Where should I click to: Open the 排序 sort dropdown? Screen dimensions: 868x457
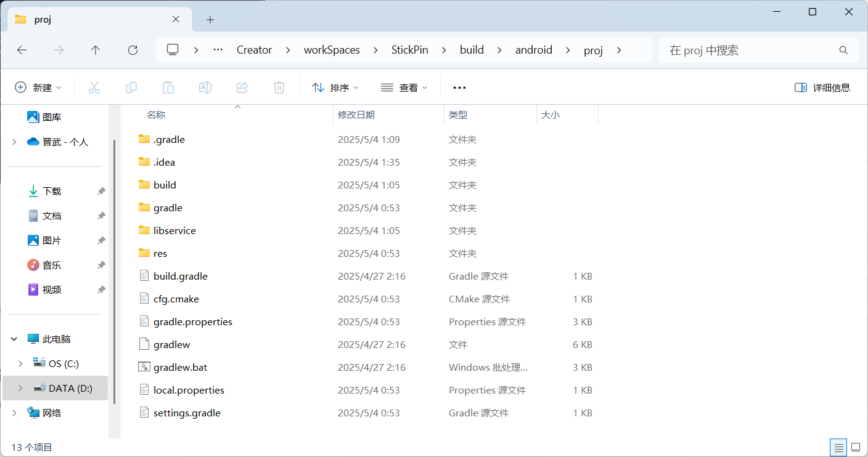335,87
